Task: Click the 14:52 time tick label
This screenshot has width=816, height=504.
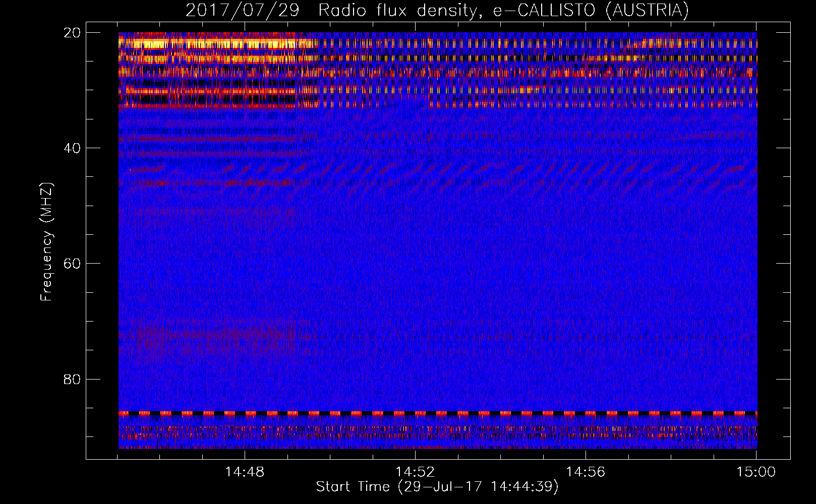Action: tap(415, 472)
